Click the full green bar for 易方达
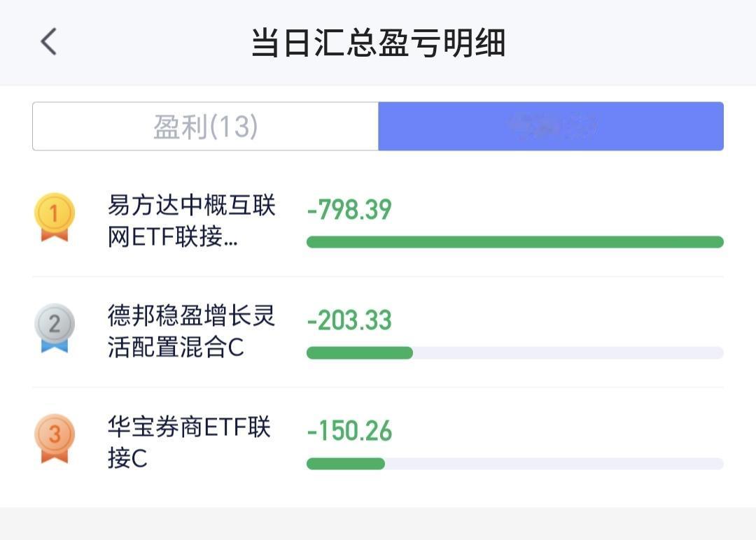The width and height of the screenshot is (756, 540). 515,242
